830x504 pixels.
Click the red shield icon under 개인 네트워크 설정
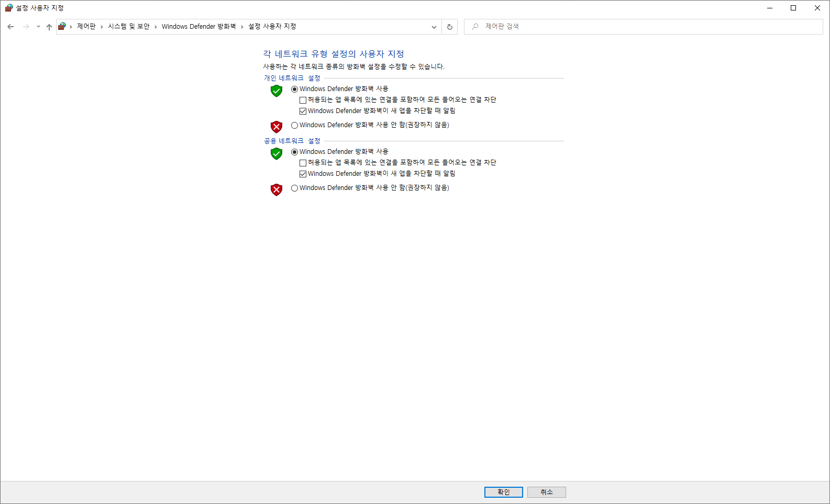click(x=276, y=127)
